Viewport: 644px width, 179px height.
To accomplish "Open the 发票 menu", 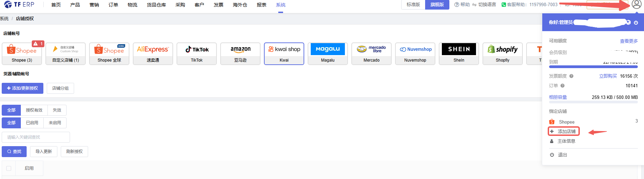I will coord(219,5).
